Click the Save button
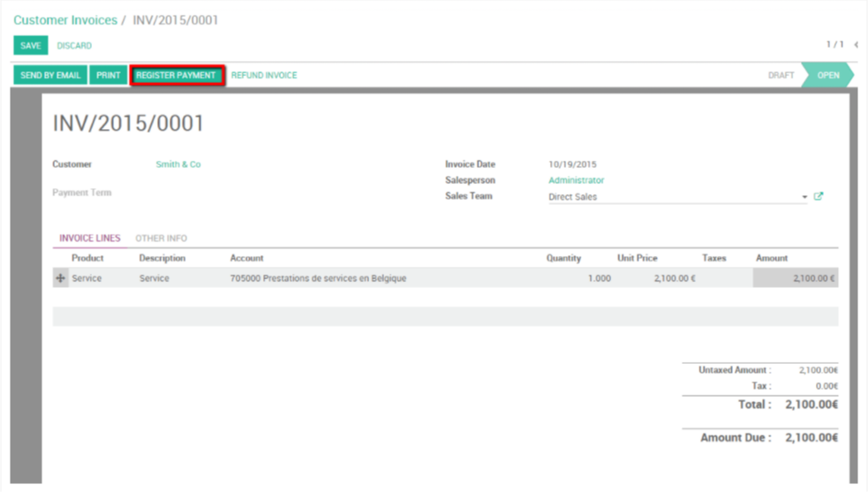The width and height of the screenshot is (868, 492). 31,46
